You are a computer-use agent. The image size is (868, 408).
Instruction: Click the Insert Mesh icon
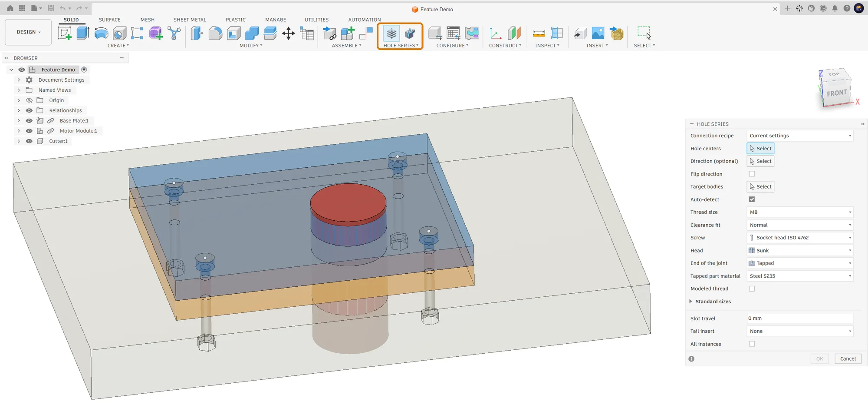617,33
